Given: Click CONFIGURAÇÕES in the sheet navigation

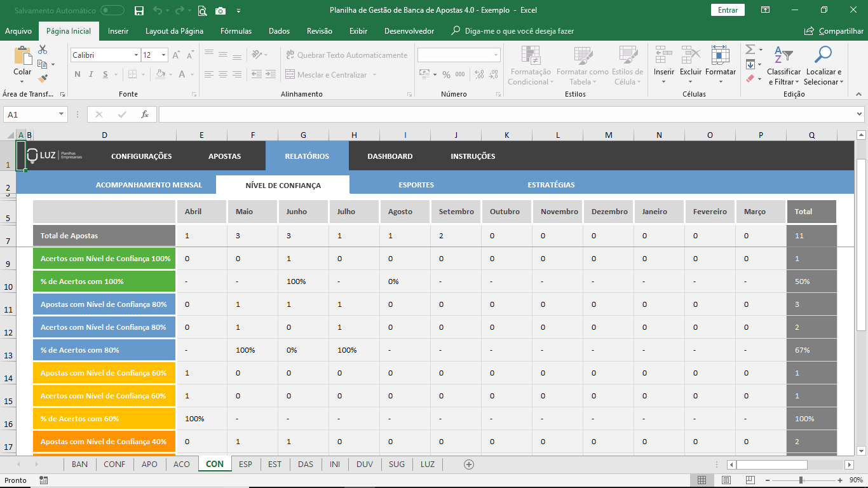Looking at the screenshot, I should 142,156.
